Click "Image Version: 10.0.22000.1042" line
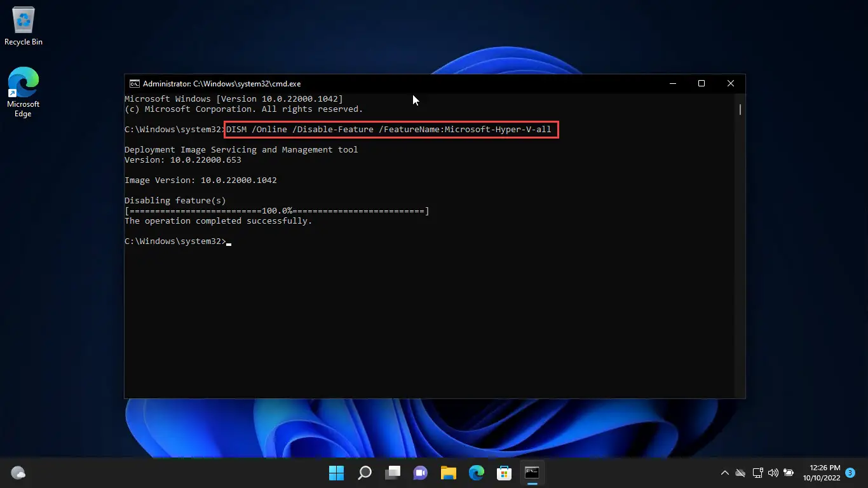Image resolution: width=868 pixels, height=488 pixels. 201,180
